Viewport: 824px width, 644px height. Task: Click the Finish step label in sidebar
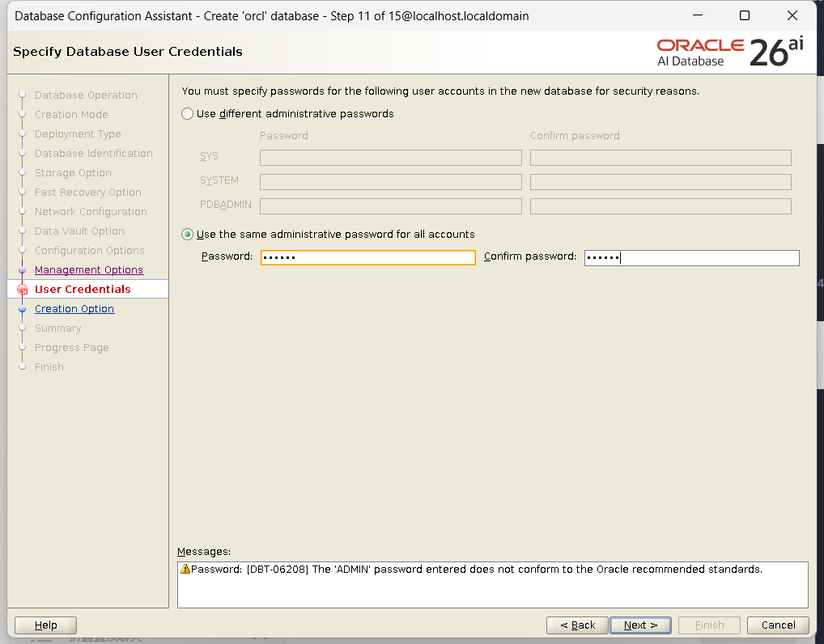click(49, 367)
